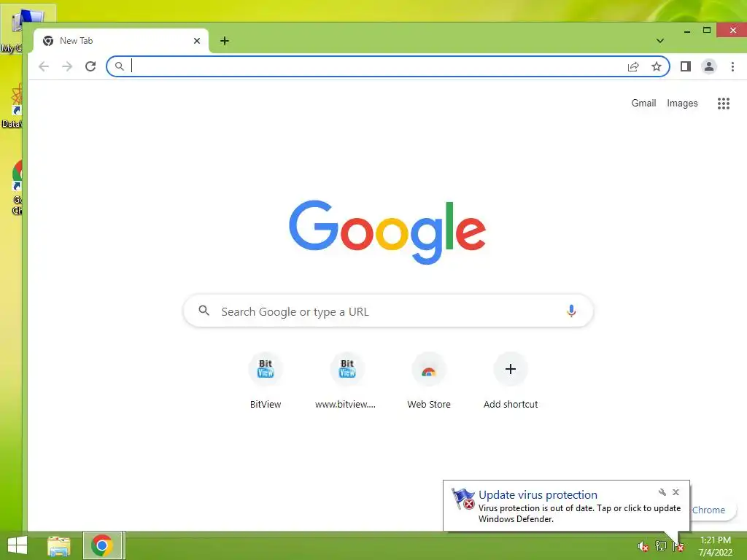Image resolution: width=747 pixels, height=560 pixels.
Task: Open the Chrome side panel
Action: [686, 66]
